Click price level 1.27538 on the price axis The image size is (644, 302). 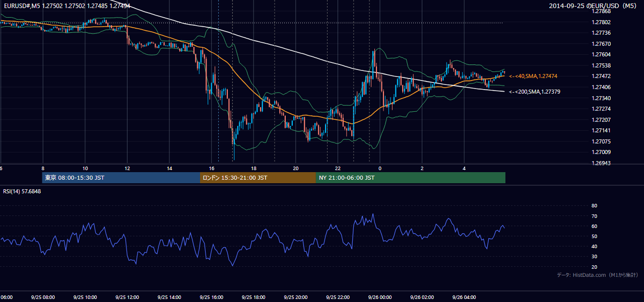601,65
